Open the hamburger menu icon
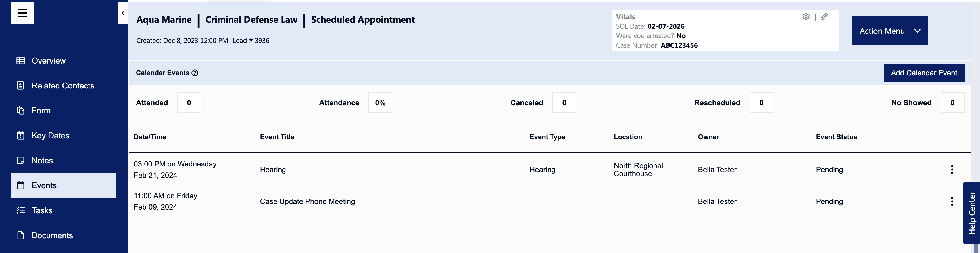The image size is (980, 253). (x=22, y=13)
